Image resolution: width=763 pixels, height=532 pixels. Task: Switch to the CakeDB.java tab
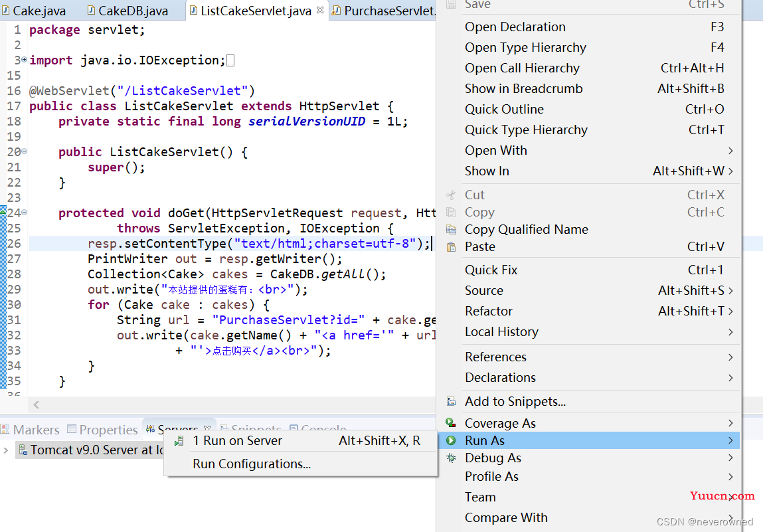tap(132, 11)
